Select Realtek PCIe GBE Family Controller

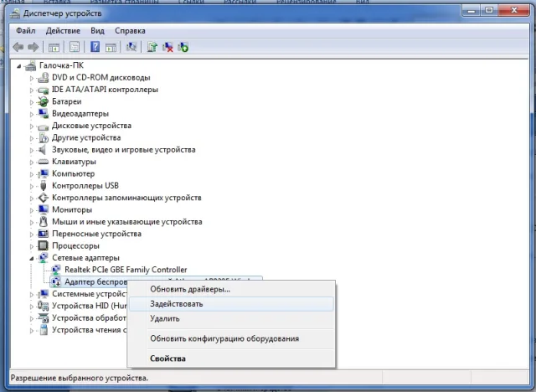(x=126, y=270)
